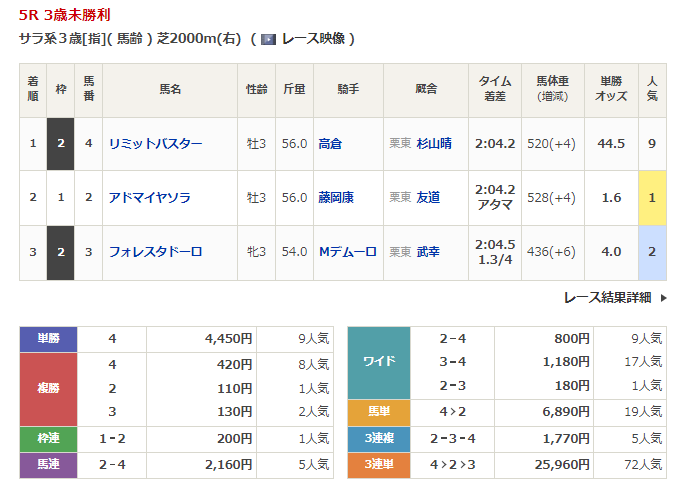Screen dimensions: 687x490
Task: Open trainer 杉山晴 page
Action: [x=434, y=144]
